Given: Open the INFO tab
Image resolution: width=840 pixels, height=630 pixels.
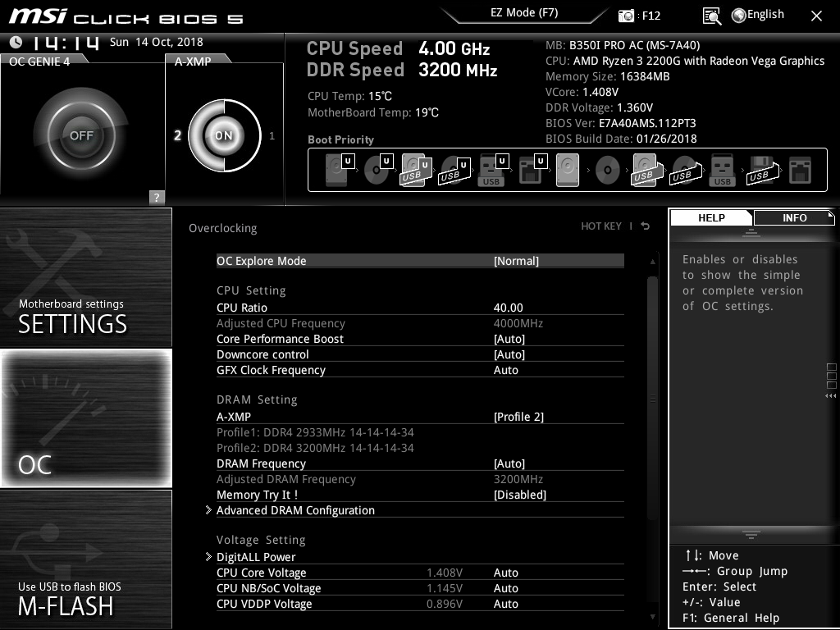Looking at the screenshot, I should pos(794,218).
